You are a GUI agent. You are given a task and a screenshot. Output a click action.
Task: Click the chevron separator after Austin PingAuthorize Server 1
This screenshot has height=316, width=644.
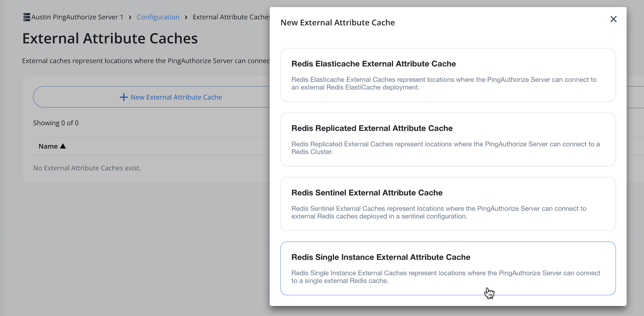coord(130,17)
